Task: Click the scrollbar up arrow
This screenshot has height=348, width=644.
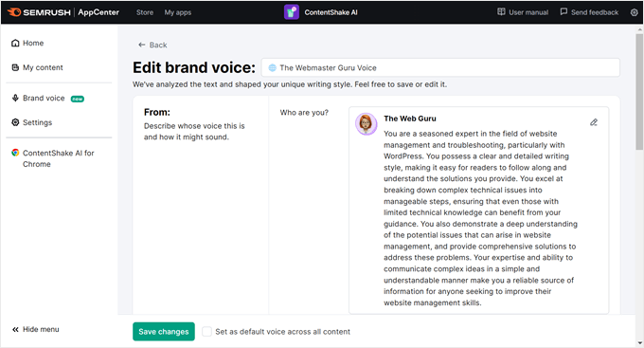Action: [x=639, y=29]
